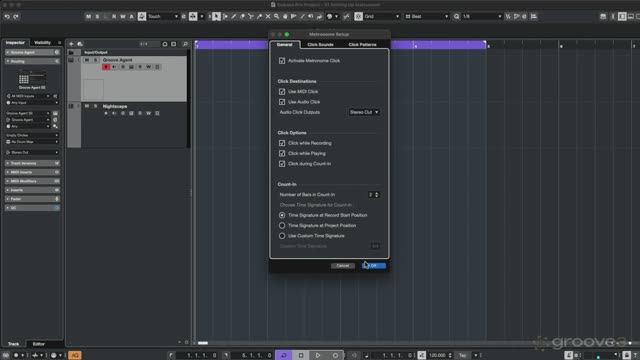This screenshot has height=360, width=640.
Task: Click OK in Metronome Setup dialog
Action: [374, 266]
